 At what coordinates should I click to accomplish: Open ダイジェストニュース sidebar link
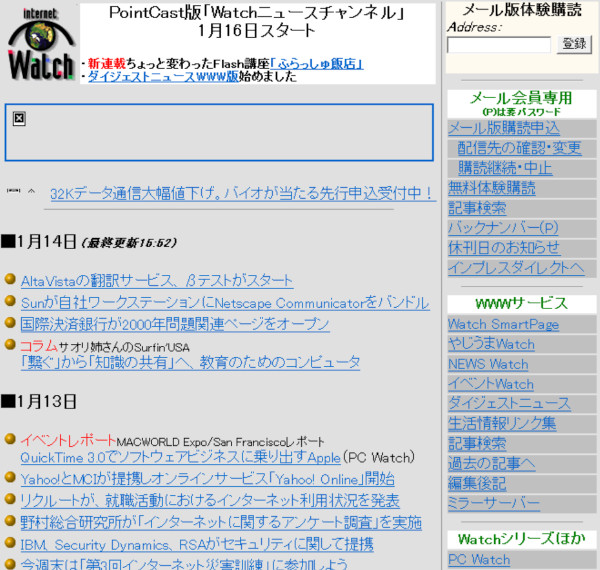(x=509, y=404)
